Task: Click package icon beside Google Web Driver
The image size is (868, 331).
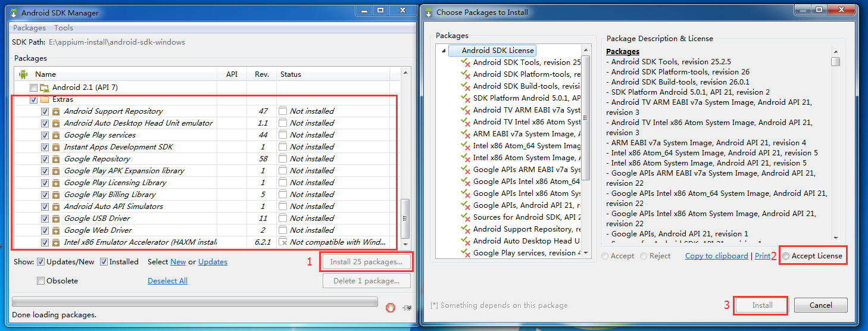Action: click(56, 230)
